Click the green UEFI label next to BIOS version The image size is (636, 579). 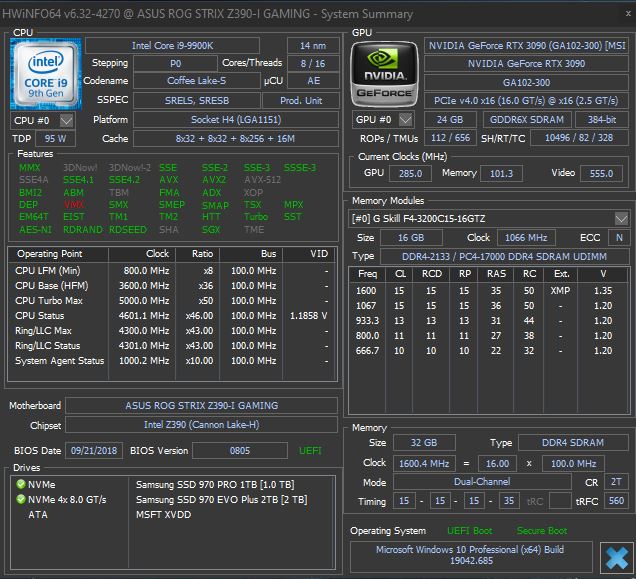(311, 451)
